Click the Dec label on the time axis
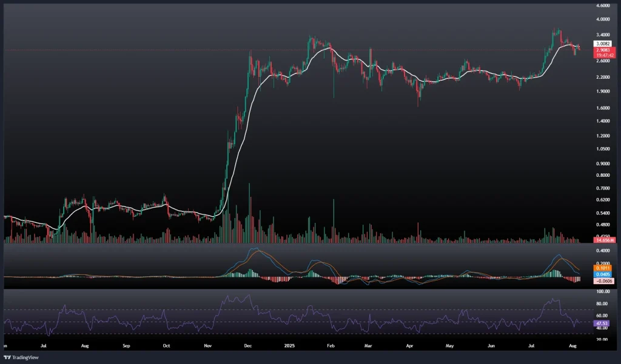Screen dimensions: 621x364 [247, 346]
